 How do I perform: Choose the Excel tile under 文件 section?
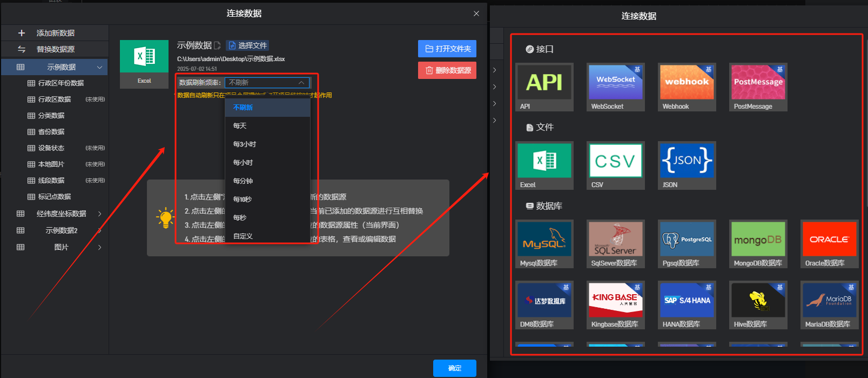[x=544, y=165]
